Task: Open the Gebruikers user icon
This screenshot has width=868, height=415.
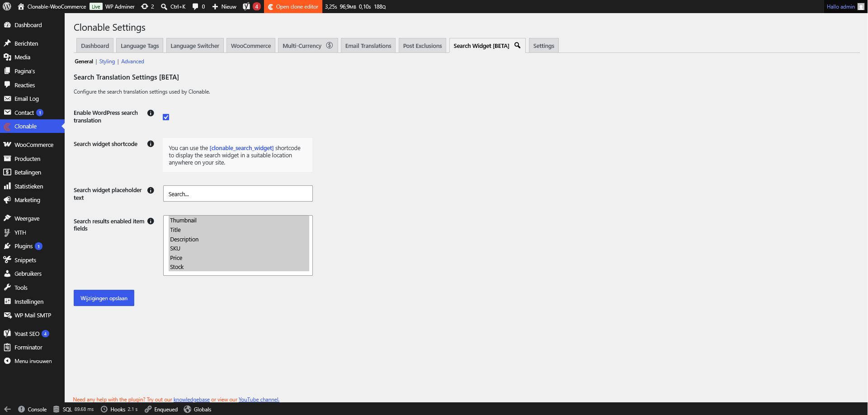Action: tap(7, 274)
